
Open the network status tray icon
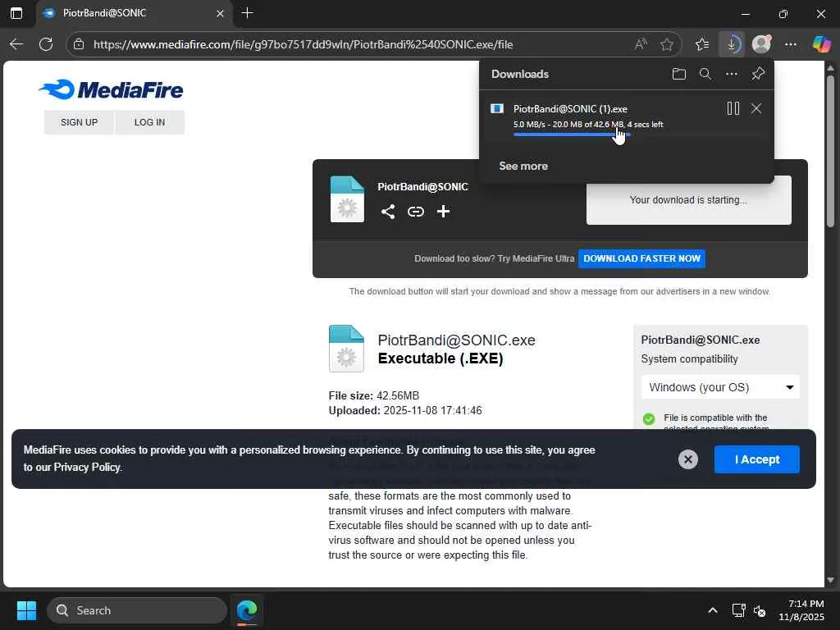738,610
